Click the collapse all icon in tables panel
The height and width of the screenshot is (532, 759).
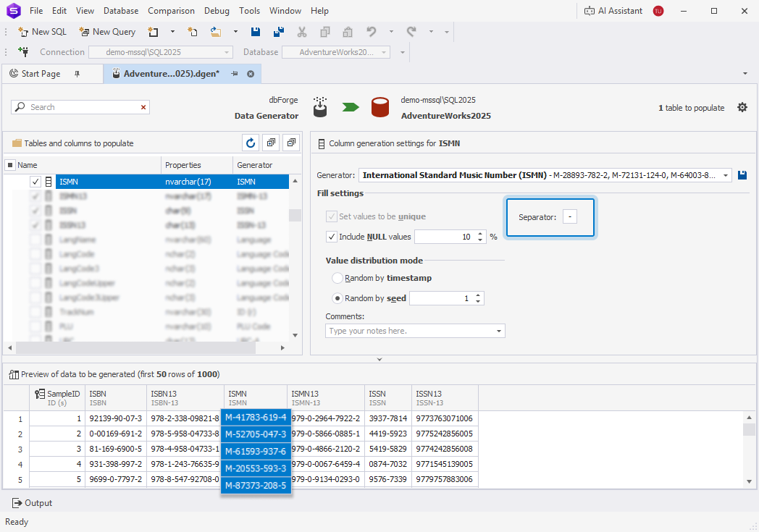coord(291,143)
